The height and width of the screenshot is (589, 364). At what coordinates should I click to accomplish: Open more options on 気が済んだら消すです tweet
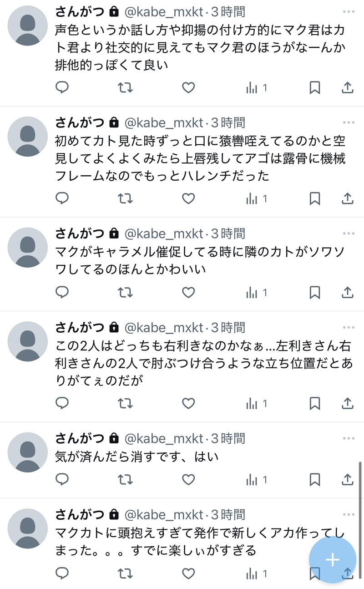[x=349, y=438]
